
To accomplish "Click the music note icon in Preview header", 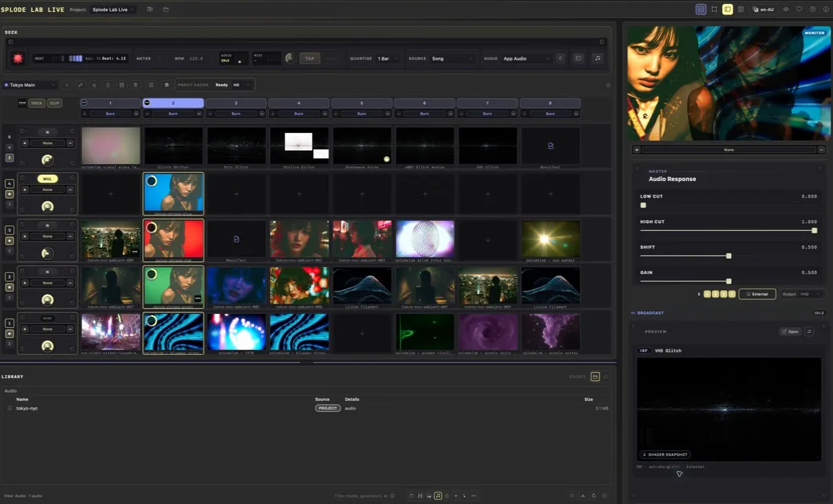I will point(809,331).
